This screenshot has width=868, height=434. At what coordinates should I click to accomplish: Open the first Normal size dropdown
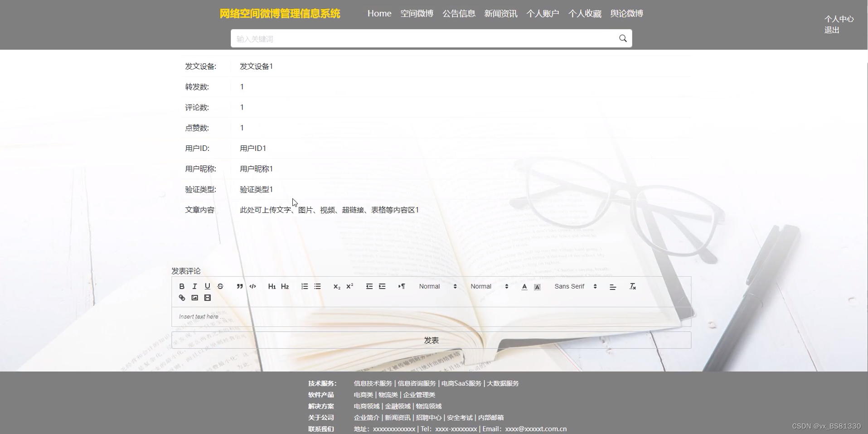pos(438,286)
